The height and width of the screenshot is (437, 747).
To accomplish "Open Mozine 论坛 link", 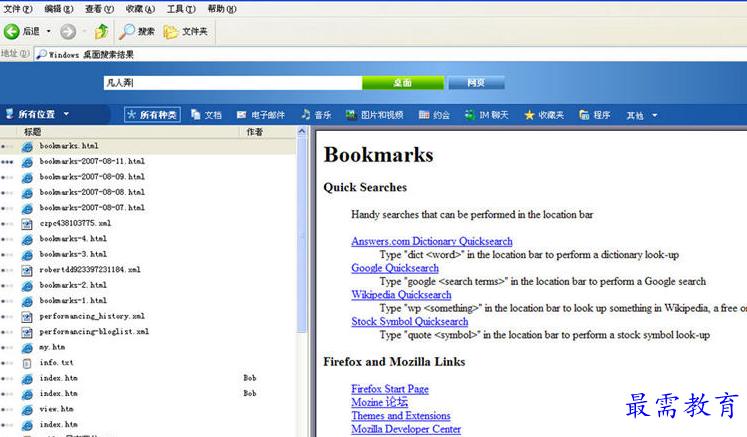I will 380,403.
